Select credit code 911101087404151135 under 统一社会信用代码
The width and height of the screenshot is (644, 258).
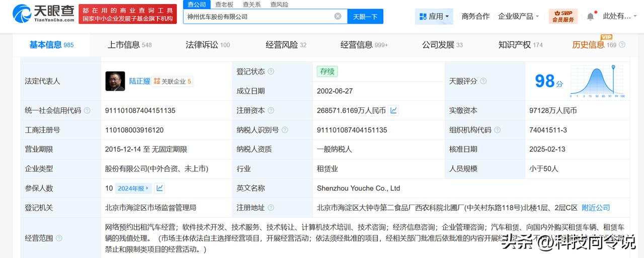[140, 110]
